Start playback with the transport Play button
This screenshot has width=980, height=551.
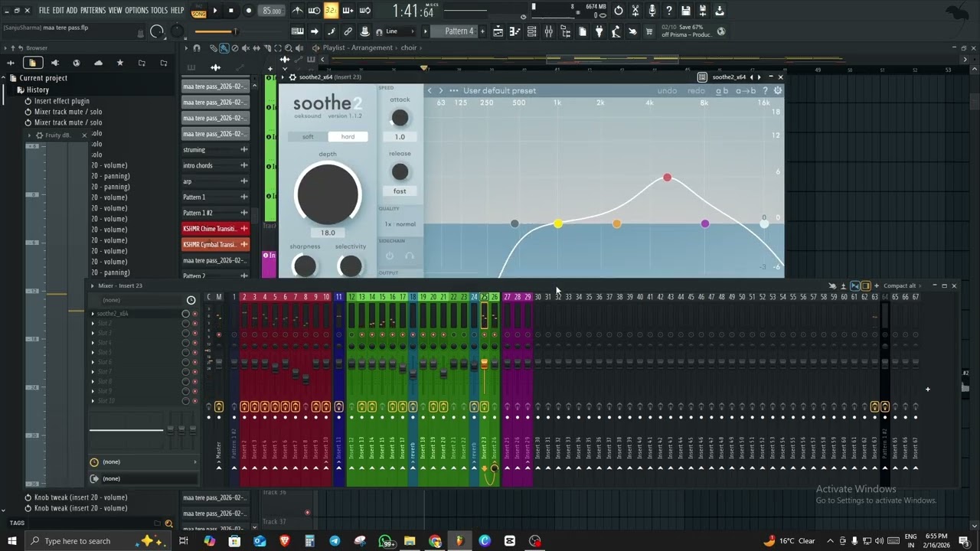pos(214,11)
